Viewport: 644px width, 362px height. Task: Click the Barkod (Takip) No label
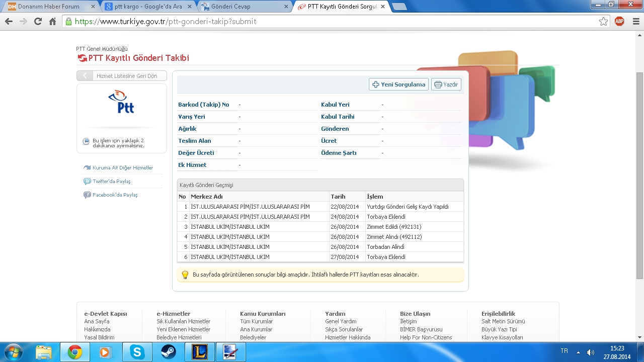pyautogui.click(x=204, y=105)
